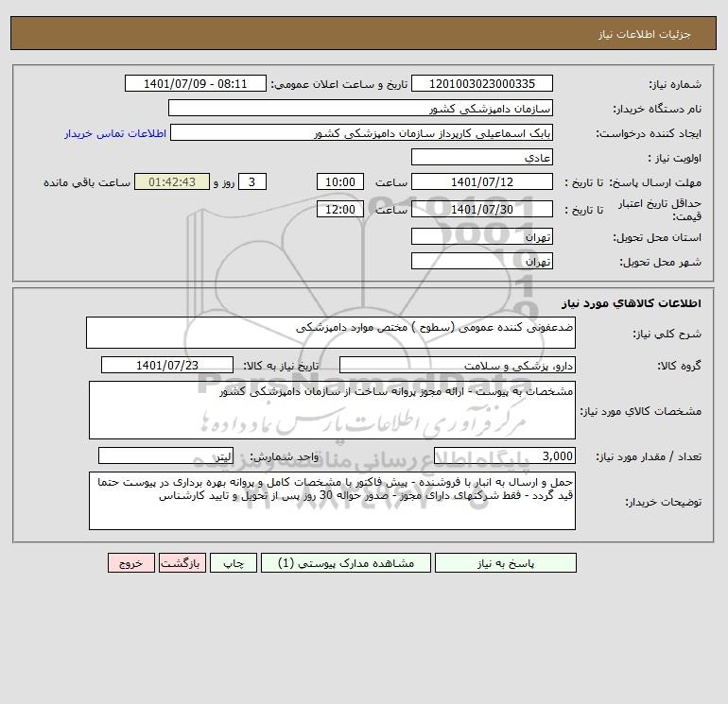The height and width of the screenshot is (704, 728).
Task: Click label تاریخ و ساعت اعلان عمومی
Action: [338, 84]
